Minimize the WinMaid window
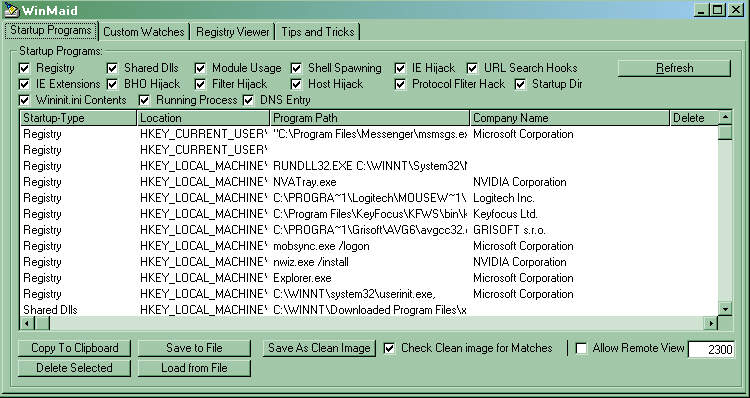 (701, 10)
